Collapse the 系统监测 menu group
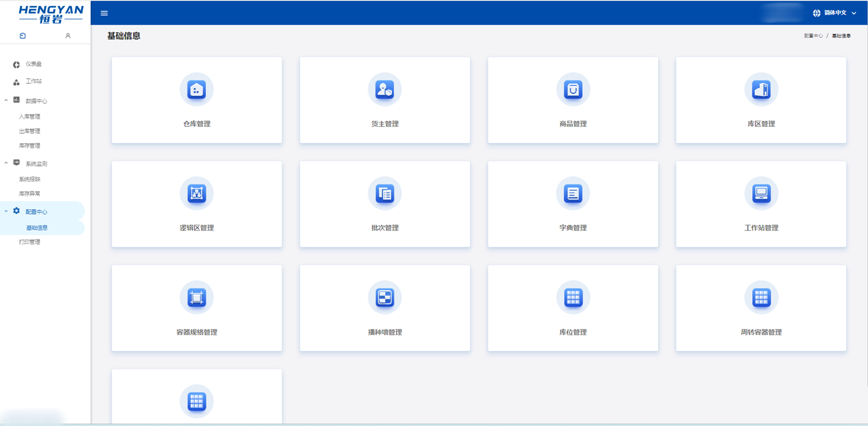Image resolution: width=868 pixels, height=426 pixels. 6,163
